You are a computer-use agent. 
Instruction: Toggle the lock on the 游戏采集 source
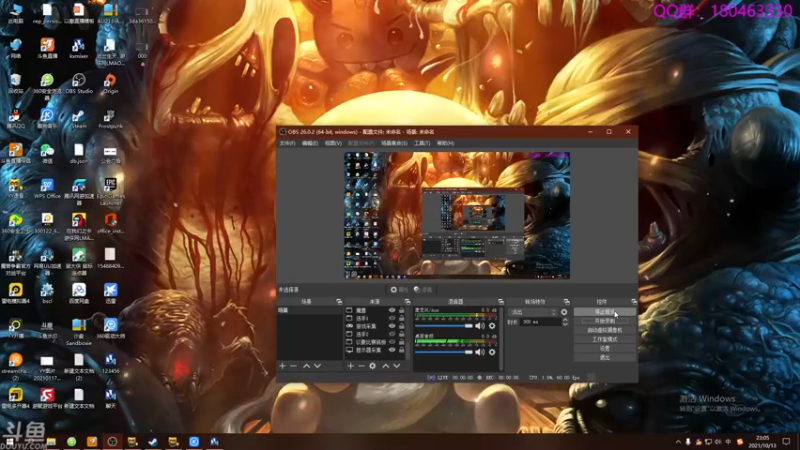click(x=402, y=326)
